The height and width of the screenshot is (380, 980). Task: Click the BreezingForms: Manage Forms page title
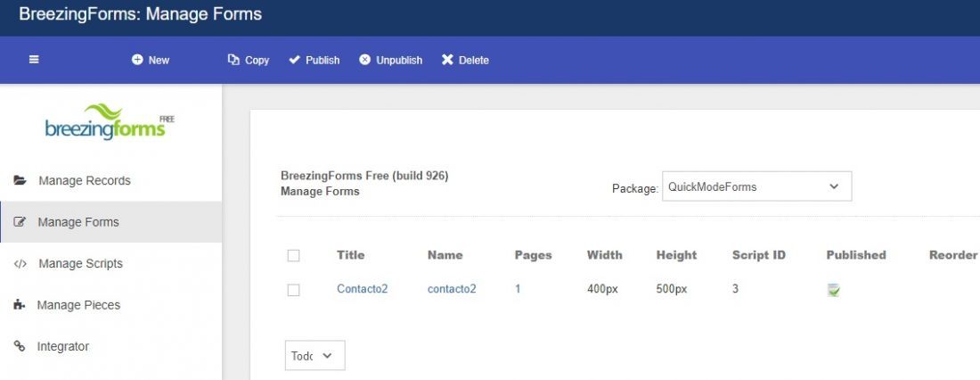(x=140, y=13)
